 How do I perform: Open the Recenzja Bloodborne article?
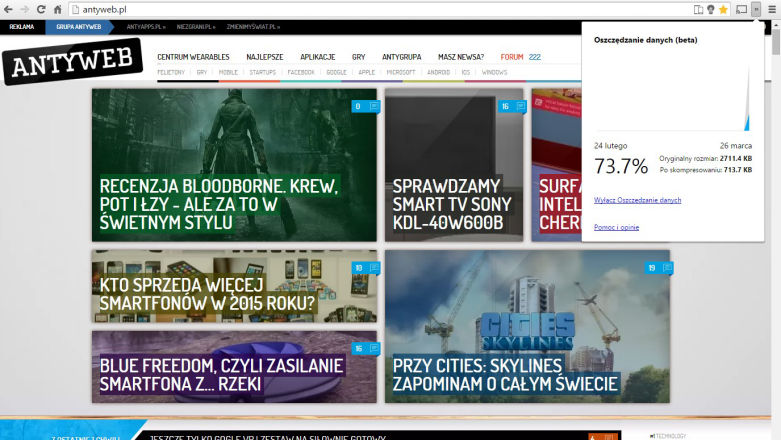[234, 165]
